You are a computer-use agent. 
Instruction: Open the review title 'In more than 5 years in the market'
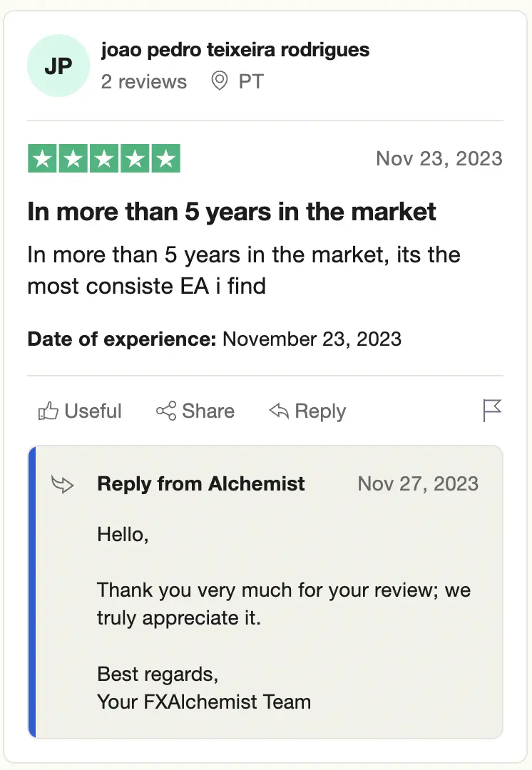pos(232,212)
